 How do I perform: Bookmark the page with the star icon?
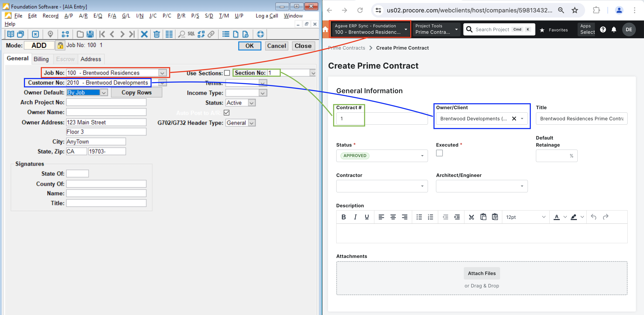point(575,10)
